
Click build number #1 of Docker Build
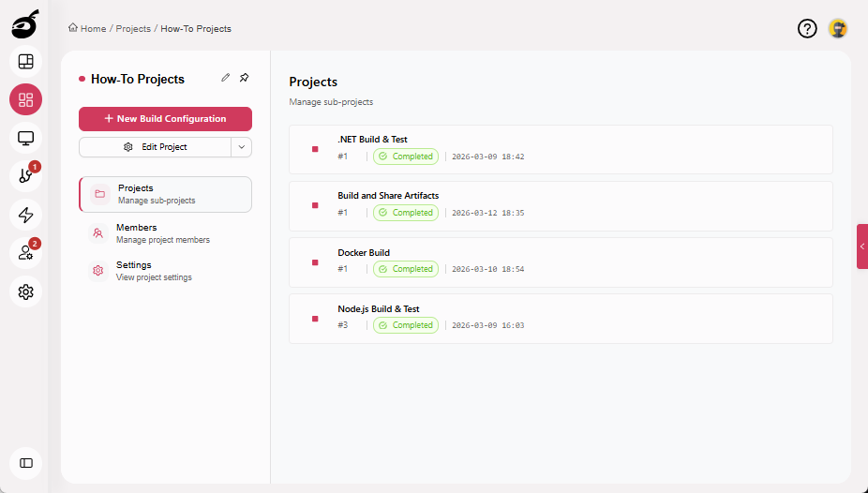pyautogui.click(x=343, y=269)
